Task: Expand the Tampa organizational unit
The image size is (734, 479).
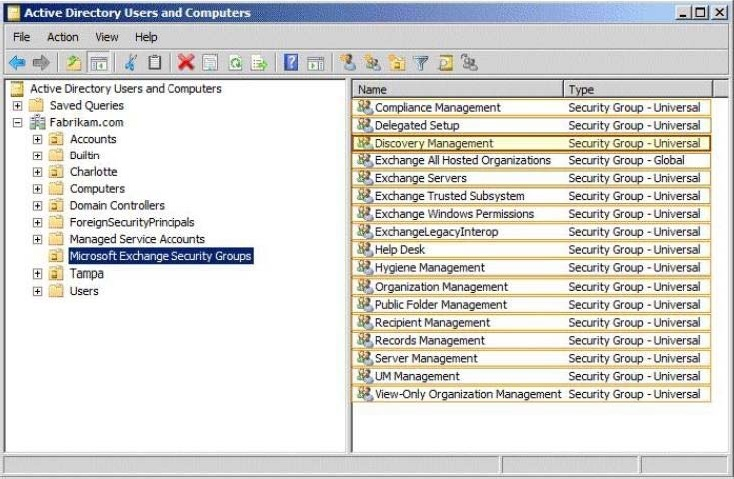Action: (37, 274)
